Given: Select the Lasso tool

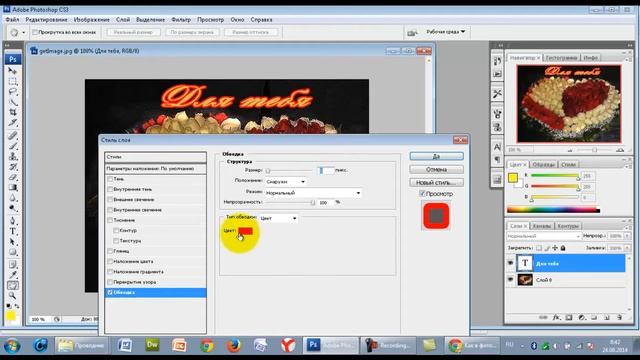Looking at the screenshot, I should 12,91.
